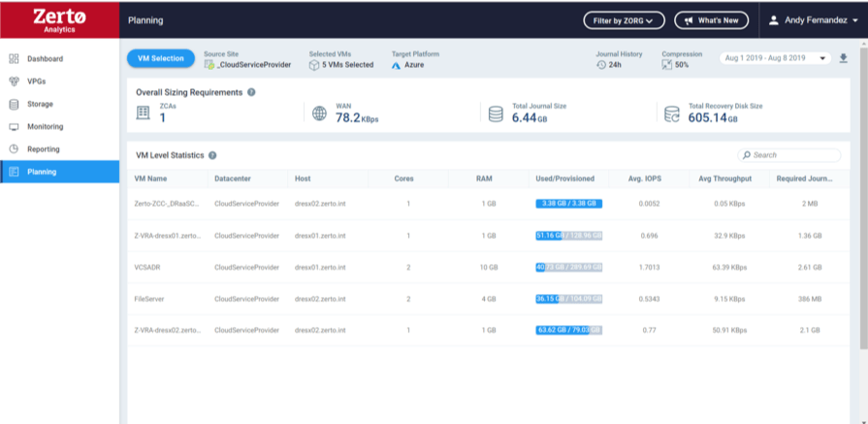Click the 63.39 KBps throughput value
The height and width of the screenshot is (424, 868).
coord(728,268)
